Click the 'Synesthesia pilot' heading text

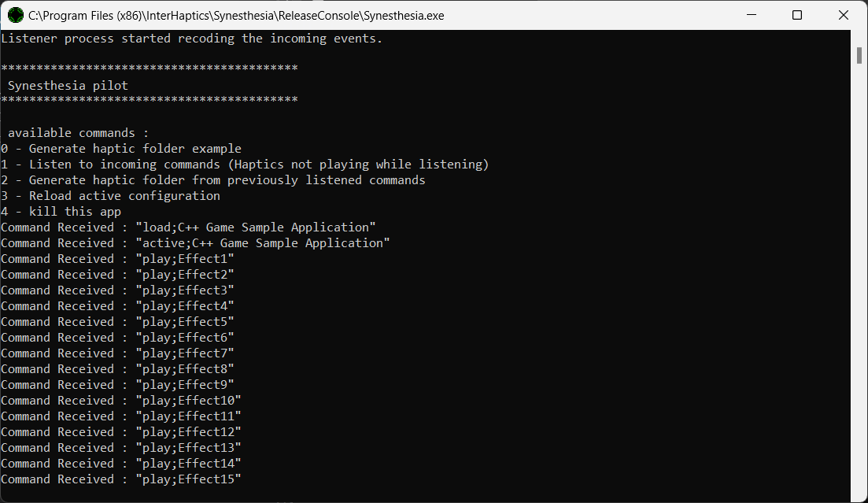pyautogui.click(x=68, y=85)
